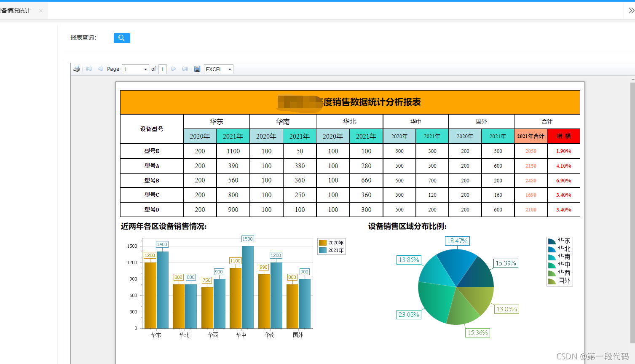Click the 23.08% pie slice label
Screen dimensions: 635x364
(x=409, y=315)
